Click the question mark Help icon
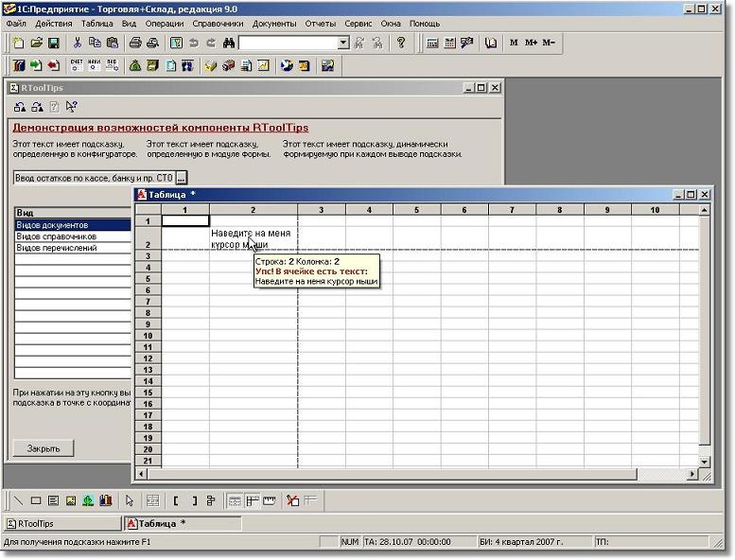 [x=401, y=43]
